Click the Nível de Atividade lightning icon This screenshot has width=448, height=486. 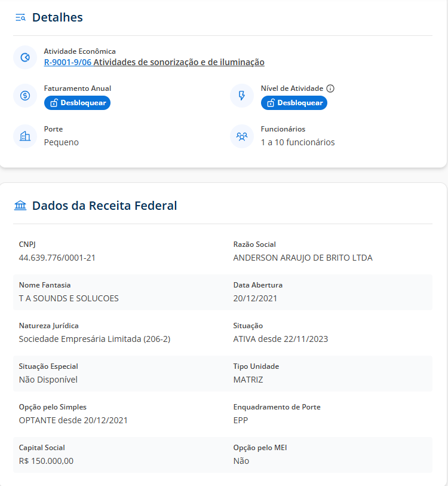click(x=242, y=96)
